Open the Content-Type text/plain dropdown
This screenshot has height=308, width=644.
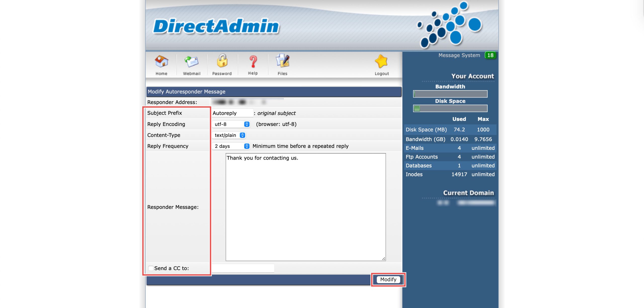[x=229, y=135]
